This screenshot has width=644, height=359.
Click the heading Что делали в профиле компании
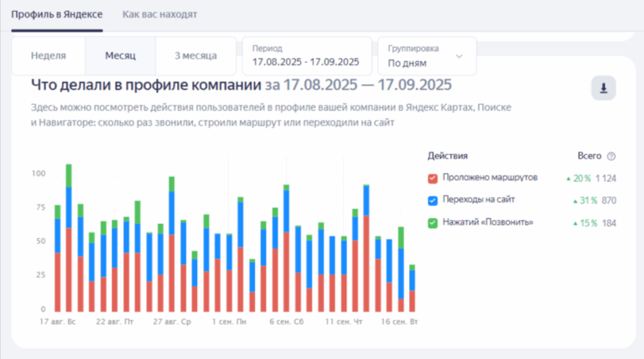coord(146,85)
